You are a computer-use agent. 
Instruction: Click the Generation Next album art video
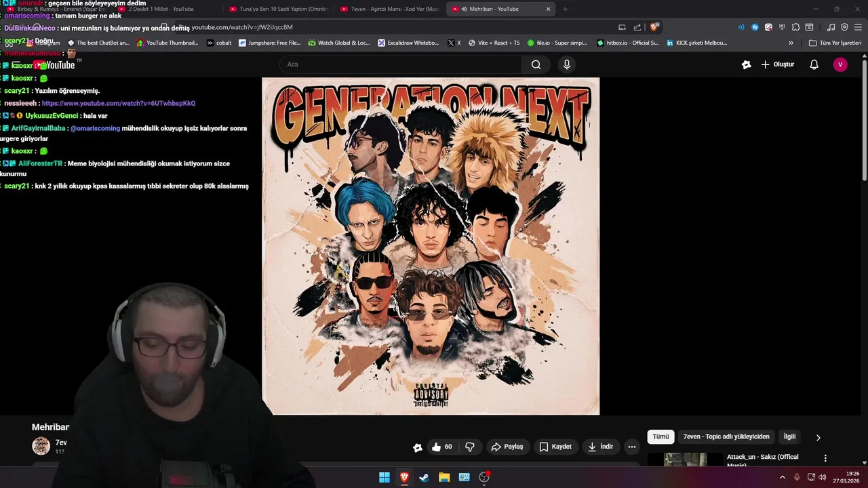tap(431, 246)
